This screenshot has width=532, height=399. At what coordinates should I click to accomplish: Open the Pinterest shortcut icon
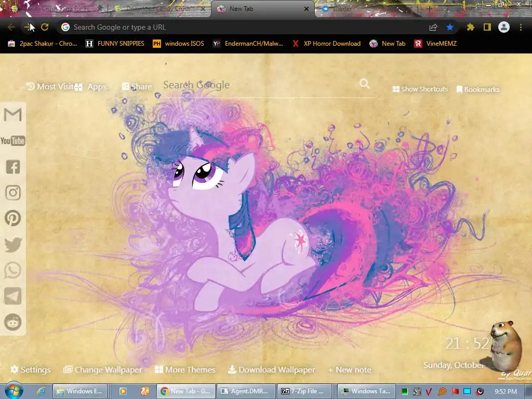tap(13, 219)
